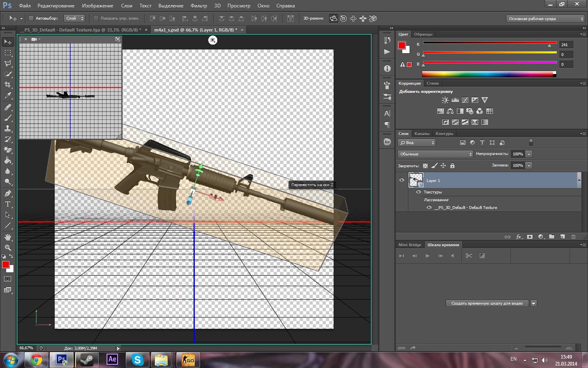Select the Quick Selection tool
This screenshot has height=368, width=588.
coord(8,74)
